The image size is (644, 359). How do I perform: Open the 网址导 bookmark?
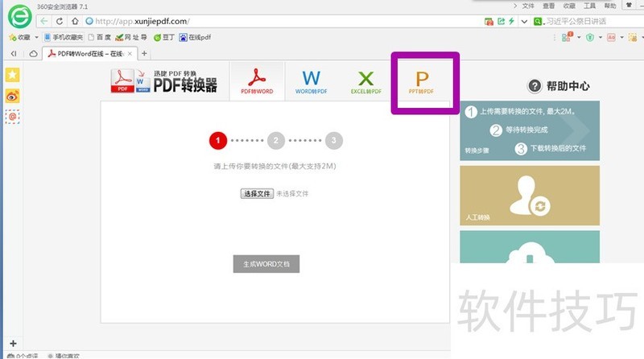coord(131,37)
